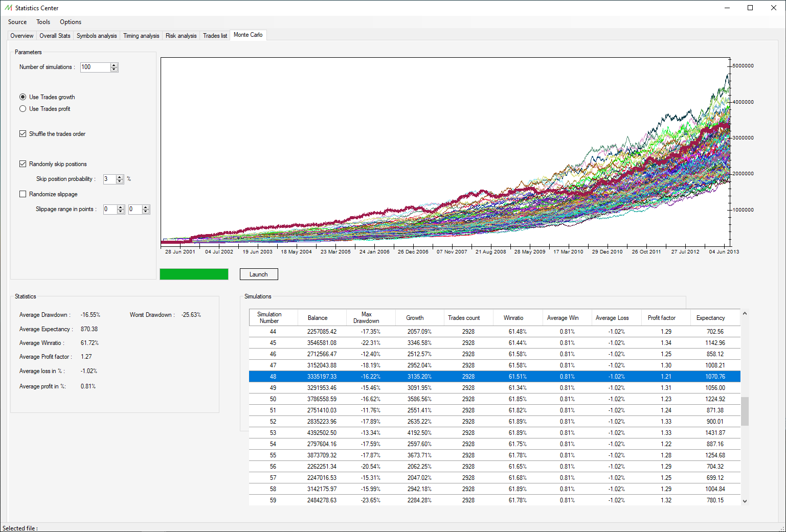Click the Worst Drawdown value -25.63%
Screen dimensions: 786x532
(x=191, y=315)
